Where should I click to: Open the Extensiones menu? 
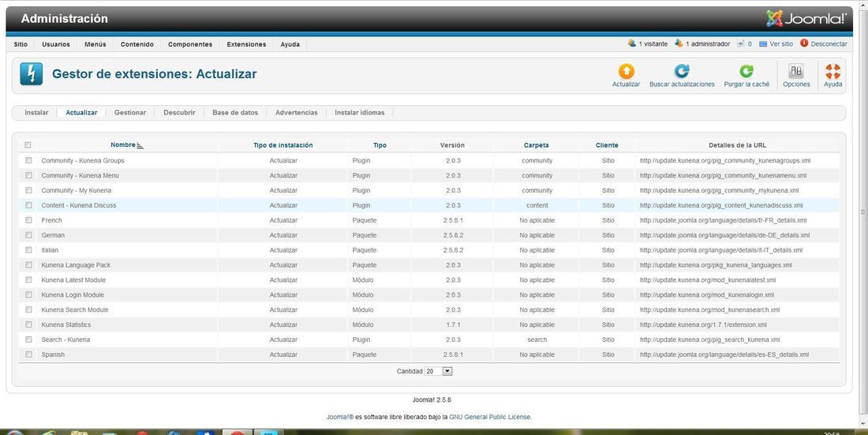tap(246, 44)
